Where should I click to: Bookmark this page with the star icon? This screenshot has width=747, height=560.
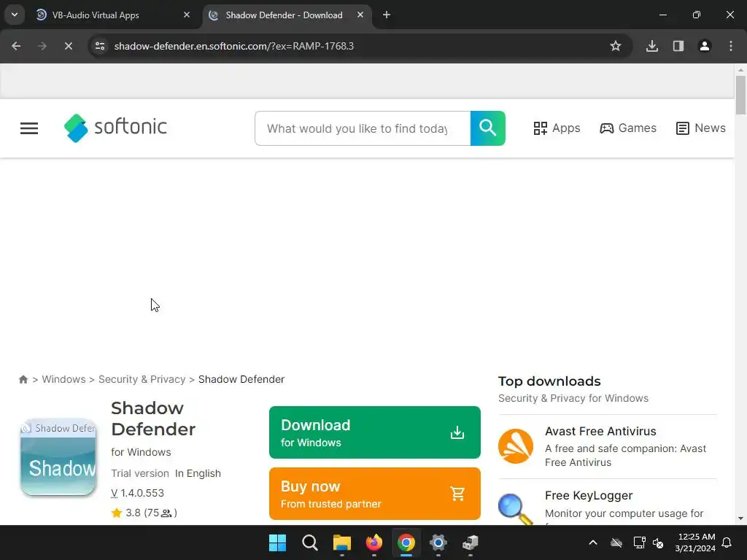(616, 46)
